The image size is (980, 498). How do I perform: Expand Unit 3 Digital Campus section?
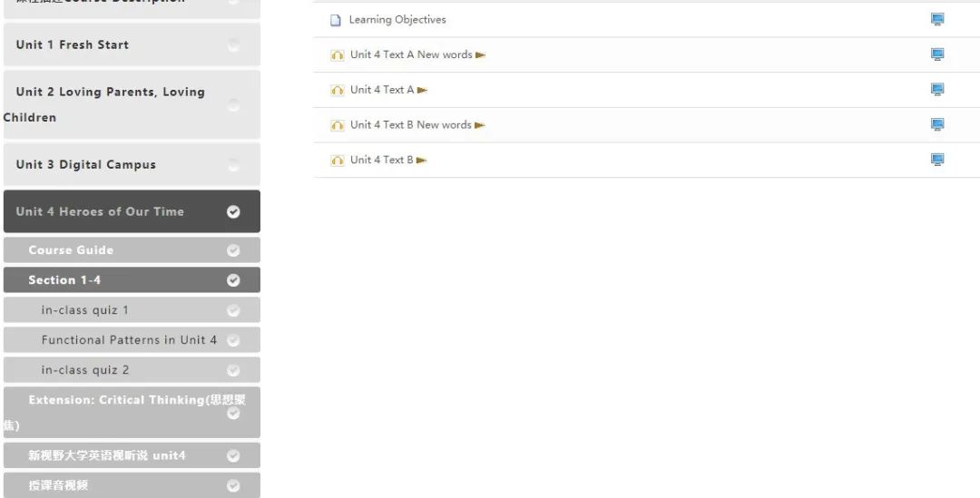85,164
